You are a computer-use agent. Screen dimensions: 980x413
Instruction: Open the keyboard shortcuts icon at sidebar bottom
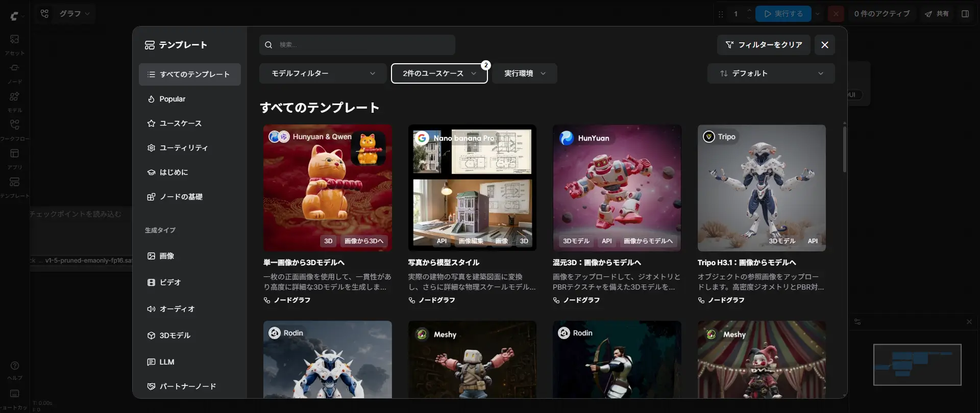click(x=15, y=394)
